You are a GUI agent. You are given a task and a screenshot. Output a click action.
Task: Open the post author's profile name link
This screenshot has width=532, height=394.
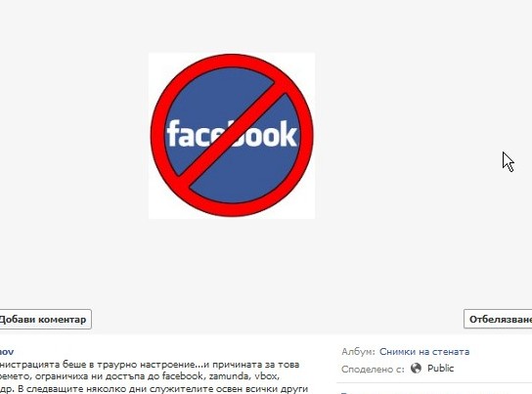pos(7,352)
